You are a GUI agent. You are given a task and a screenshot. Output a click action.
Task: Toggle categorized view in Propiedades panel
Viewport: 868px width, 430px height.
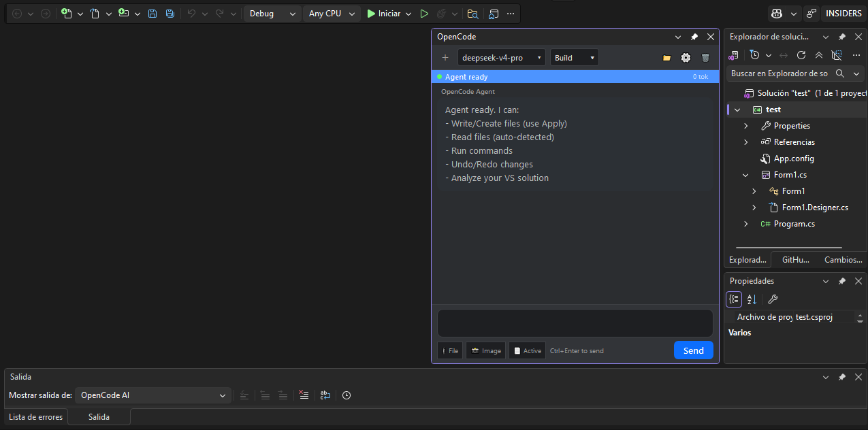[x=734, y=299]
